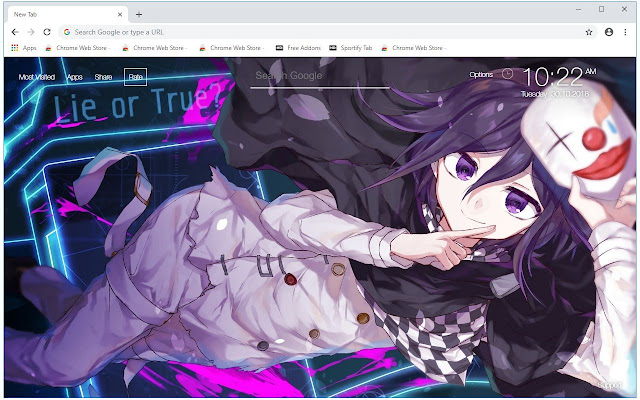Open the Most Visited menu

tap(37, 77)
